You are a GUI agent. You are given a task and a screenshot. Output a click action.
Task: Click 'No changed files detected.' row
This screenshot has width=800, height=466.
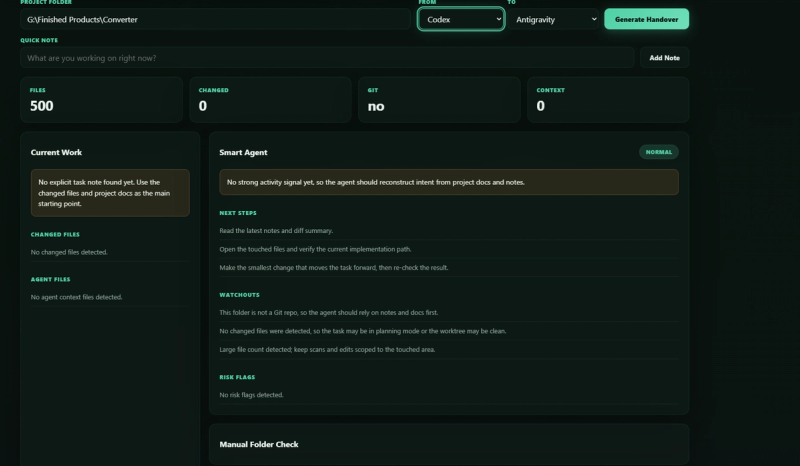[110, 252]
